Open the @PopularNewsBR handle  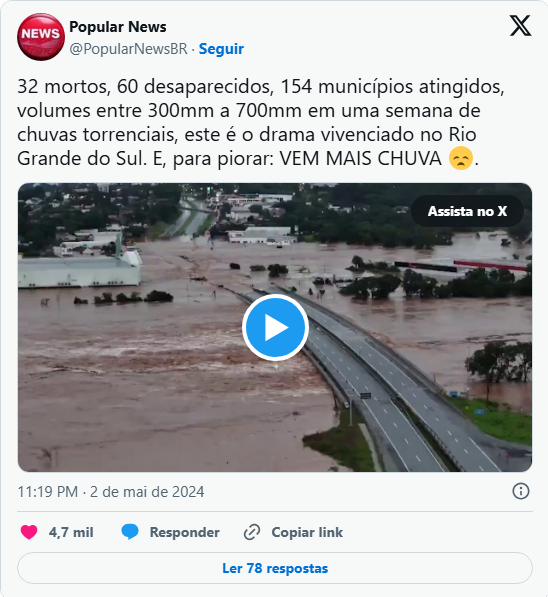(x=128, y=49)
